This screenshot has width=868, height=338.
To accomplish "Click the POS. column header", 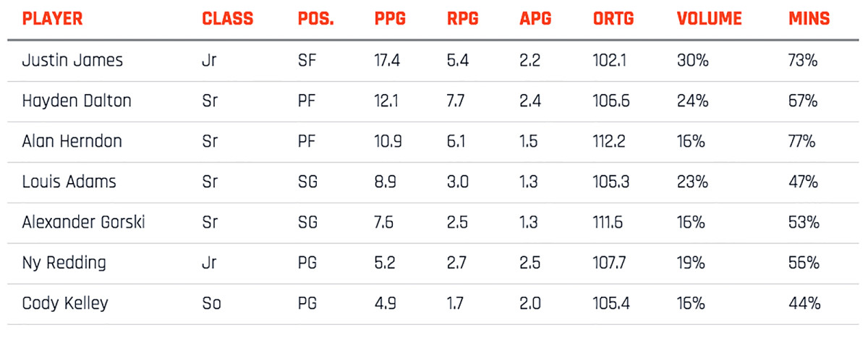I will point(316,18).
